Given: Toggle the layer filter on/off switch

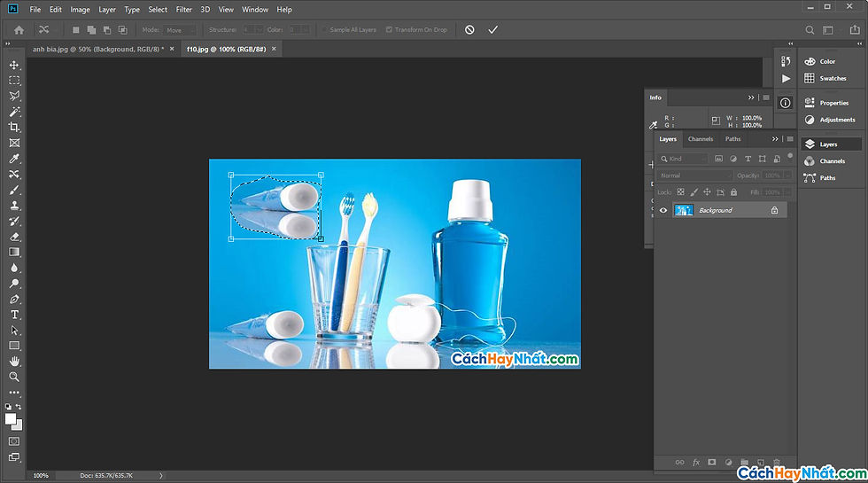Looking at the screenshot, I should [790, 156].
